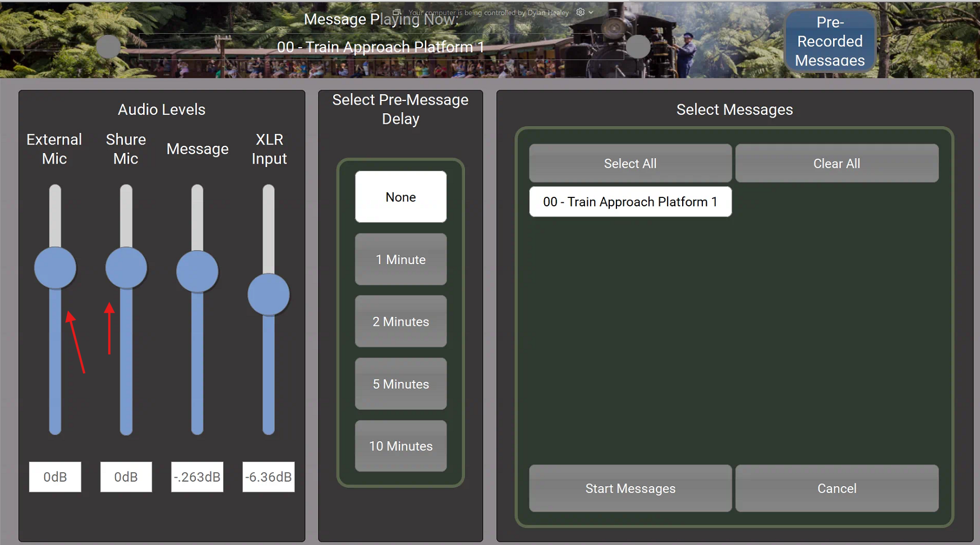Image resolution: width=980 pixels, height=545 pixels.
Task: Toggle the 00 - Train Approach Platform 1 message
Action: [x=630, y=202]
